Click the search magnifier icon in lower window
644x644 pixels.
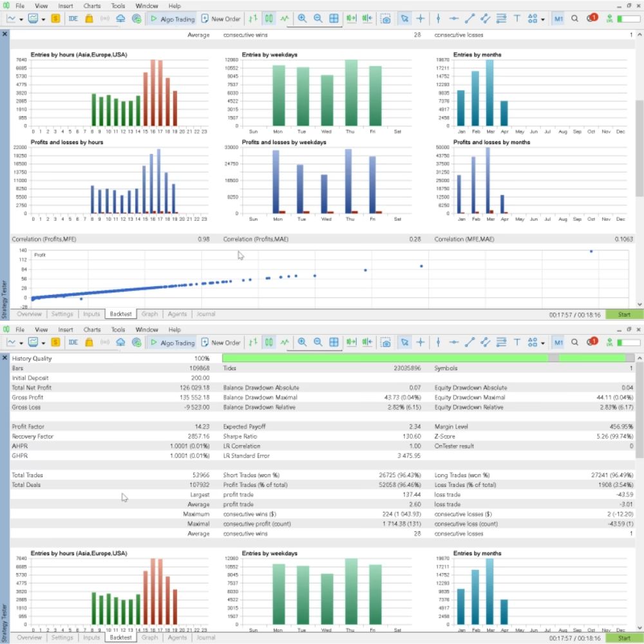[x=574, y=342]
